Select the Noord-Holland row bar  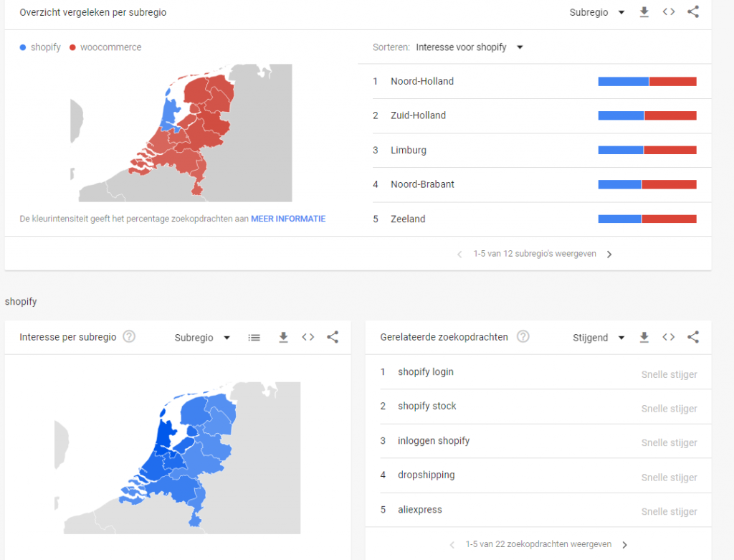point(647,82)
